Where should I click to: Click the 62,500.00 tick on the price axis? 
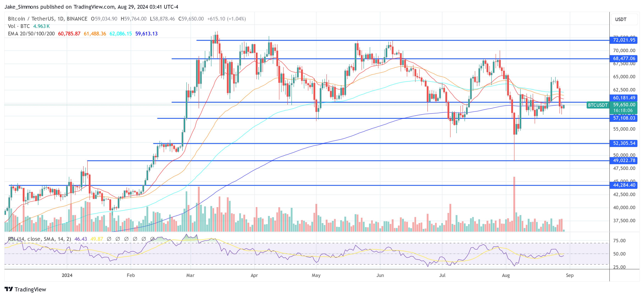(x=624, y=90)
